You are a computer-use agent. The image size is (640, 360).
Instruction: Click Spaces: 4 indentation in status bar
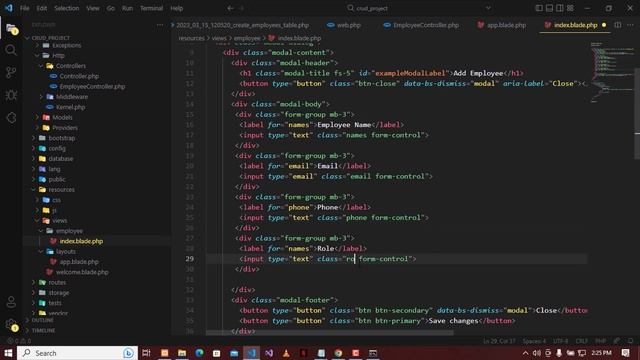point(534,341)
